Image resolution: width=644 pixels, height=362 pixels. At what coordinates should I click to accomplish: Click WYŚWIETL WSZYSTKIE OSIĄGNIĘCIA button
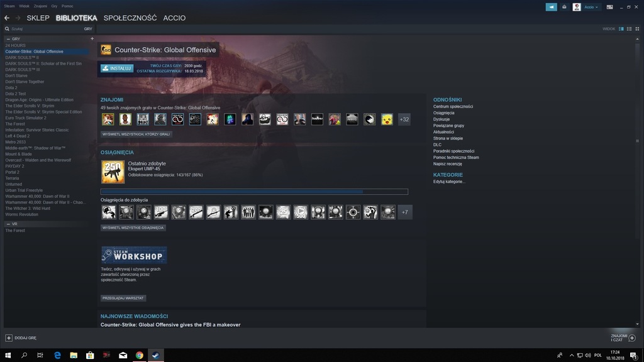pyautogui.click(x=133, y=228)
